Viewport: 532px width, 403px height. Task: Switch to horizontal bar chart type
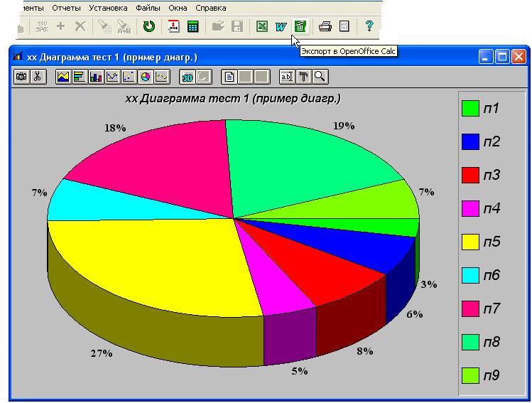[x=80, y=77]
